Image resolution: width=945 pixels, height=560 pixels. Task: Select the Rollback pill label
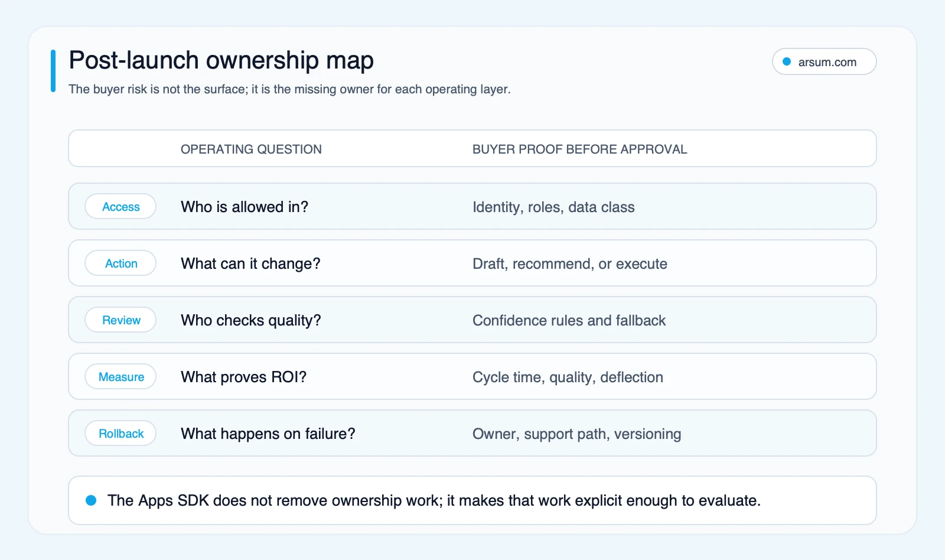point(120,434)
